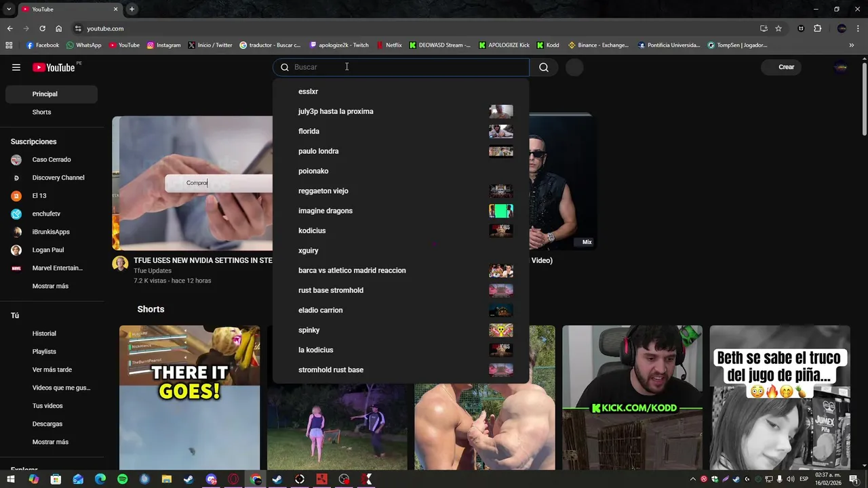The image size is (868, 488).
Task: Open the YouTube hamburger guide menu
Action: [16, 67]
